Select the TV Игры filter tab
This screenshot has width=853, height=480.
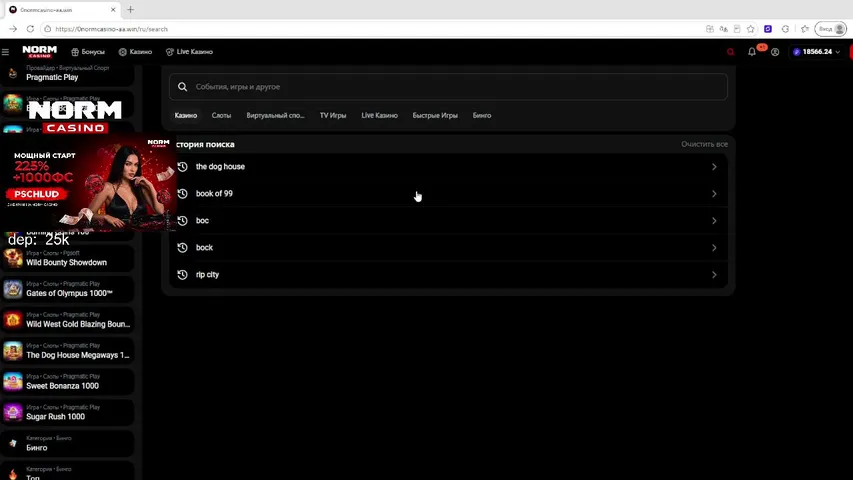tap(333, 115)
